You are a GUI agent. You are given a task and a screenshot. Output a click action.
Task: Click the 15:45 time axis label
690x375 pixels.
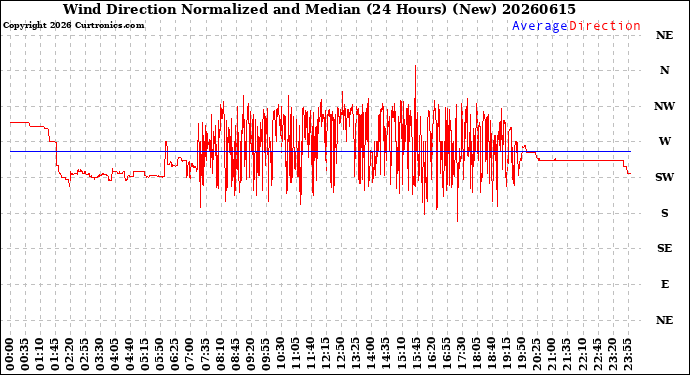click(416, 355)
